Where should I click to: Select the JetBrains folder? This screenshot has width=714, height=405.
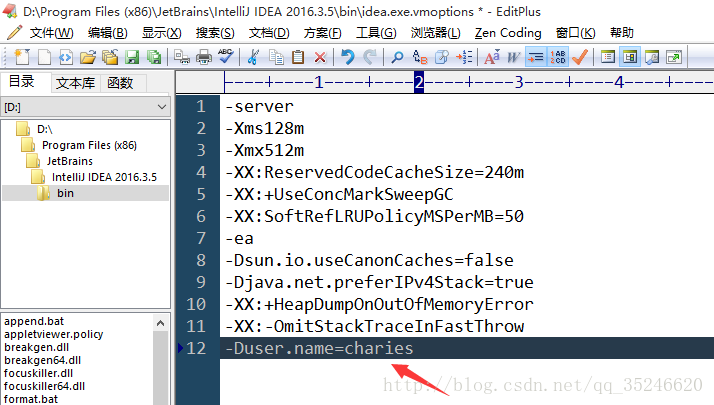69,161
